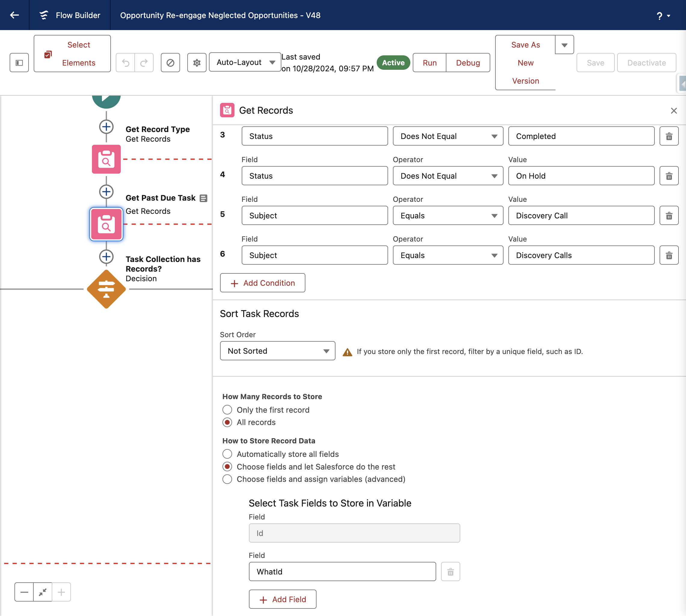
Task: Click Save As New Version button
Action: [525, 63]
